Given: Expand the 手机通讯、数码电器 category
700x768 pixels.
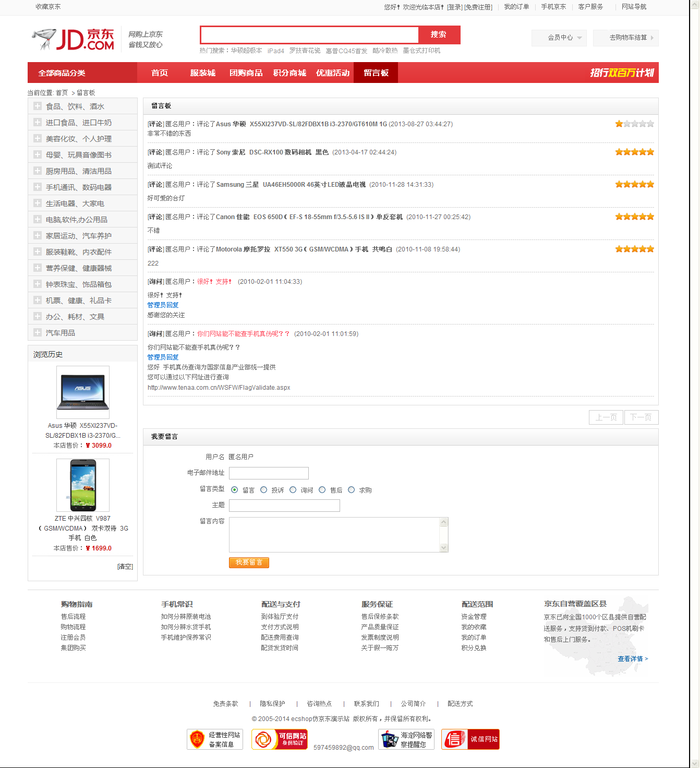Looking at the screenshot, I should [x=38, y=187].
